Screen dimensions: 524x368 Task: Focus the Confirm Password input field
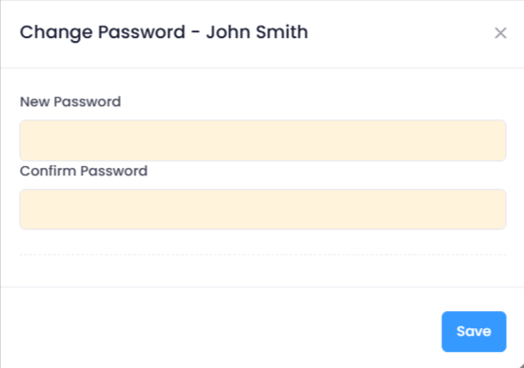(x=263, y=209)
